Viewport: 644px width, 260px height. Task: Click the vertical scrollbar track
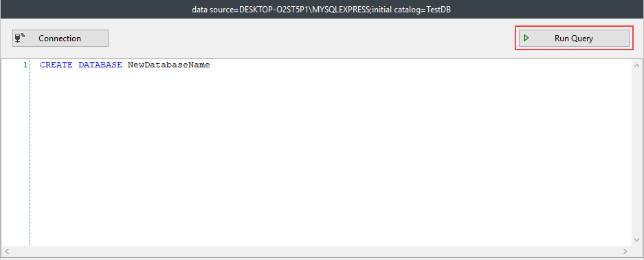coord(637,153)
